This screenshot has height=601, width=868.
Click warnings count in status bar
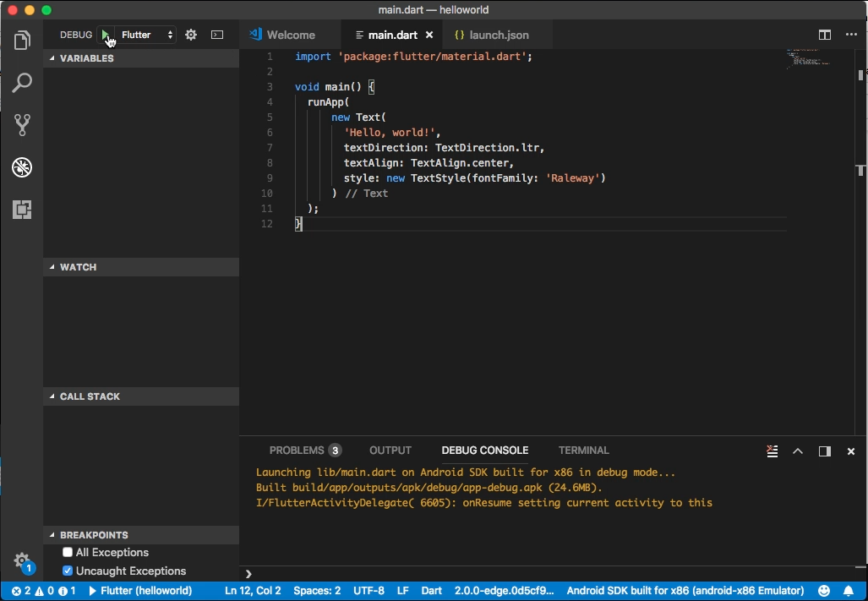pos(45,591)
